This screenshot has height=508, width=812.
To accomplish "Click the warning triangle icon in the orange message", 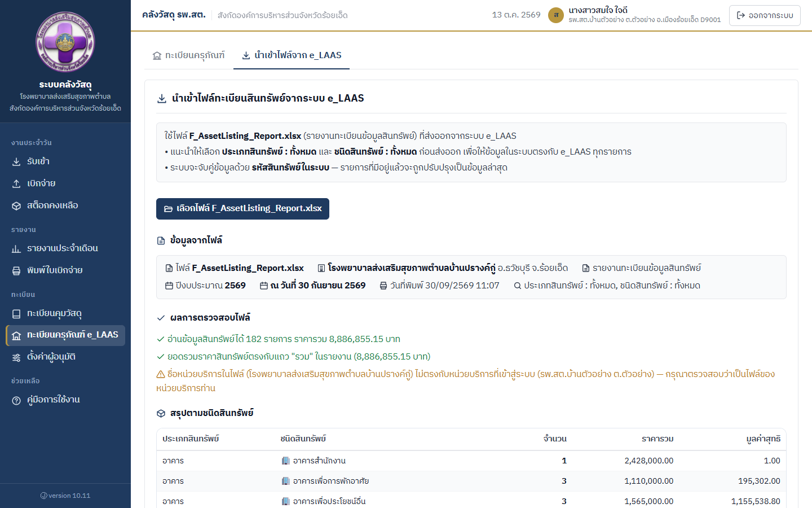I will pos(161,374).
